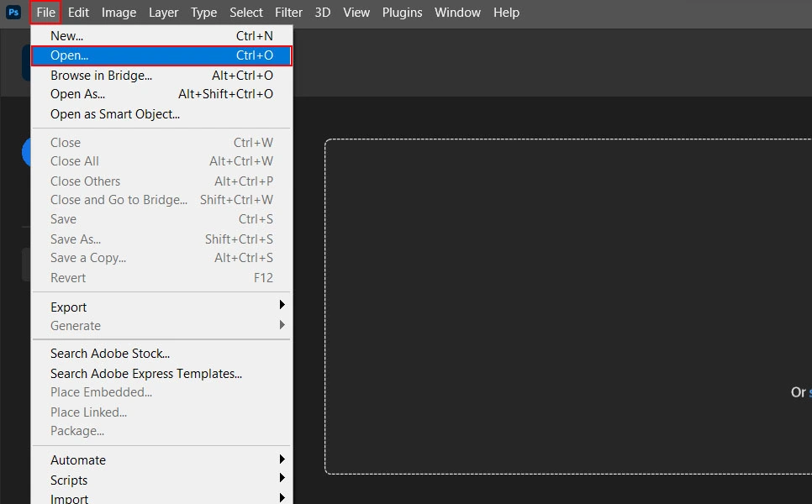
Task: Expand the Scripts submenu
Action: [x=161, y=480]
